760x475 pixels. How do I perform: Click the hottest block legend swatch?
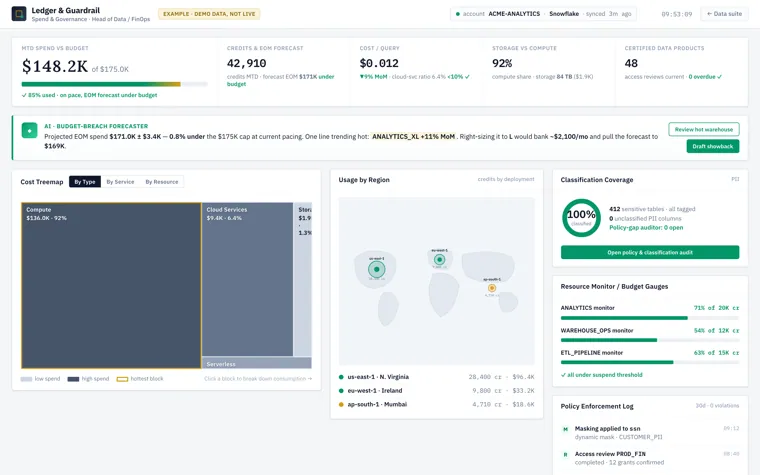(122, 379)
